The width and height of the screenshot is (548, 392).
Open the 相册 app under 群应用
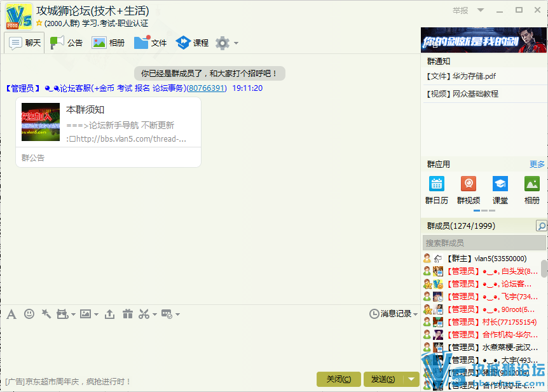532,190
